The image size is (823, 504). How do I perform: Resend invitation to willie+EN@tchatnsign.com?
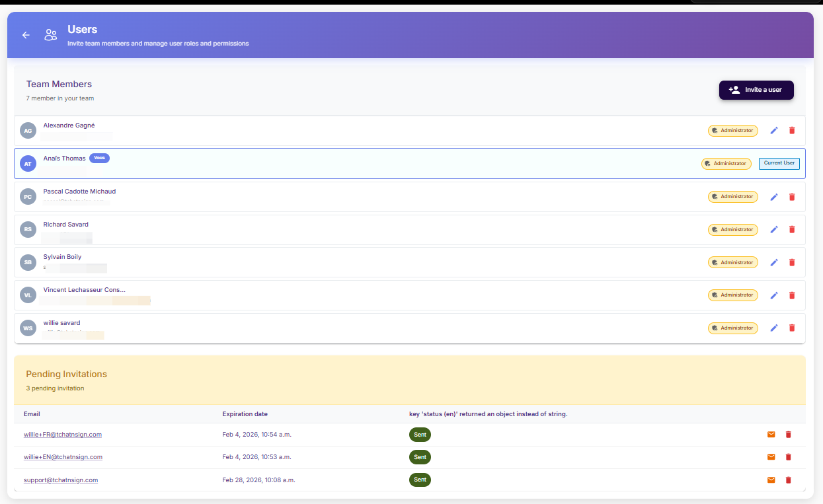point(771,457)
